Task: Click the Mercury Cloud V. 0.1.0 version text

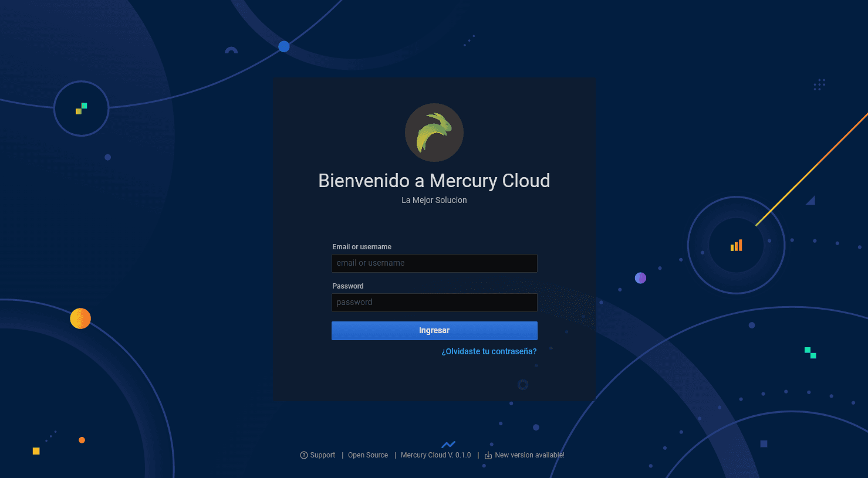Action: point(435,455)
